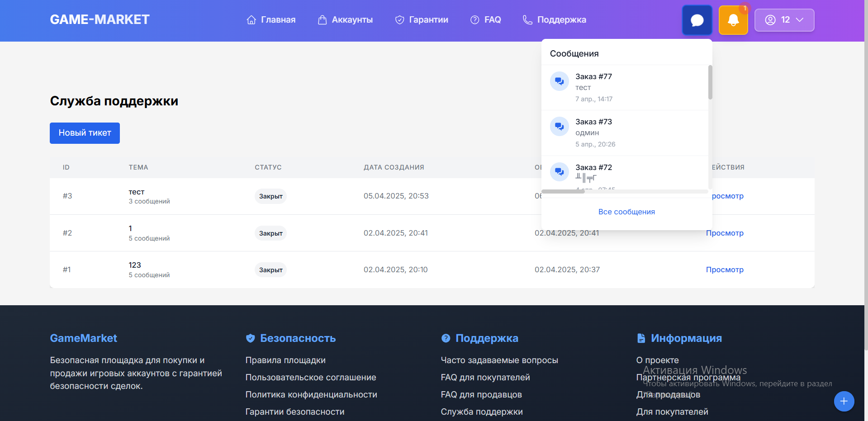Click ticket topic 'тест' in row #3
Image resolution: width=868 pixels, height=421 pixels.
[137, 192]
